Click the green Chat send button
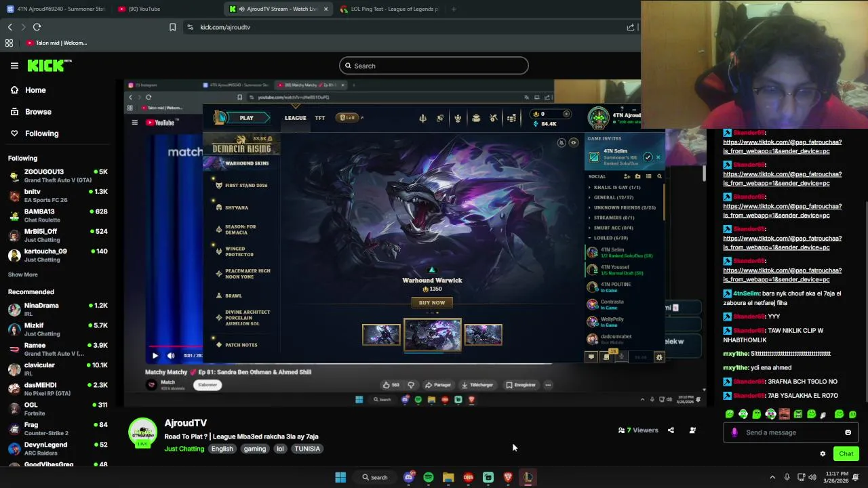Viewport: 868px width, 488px height. point(846,454)
